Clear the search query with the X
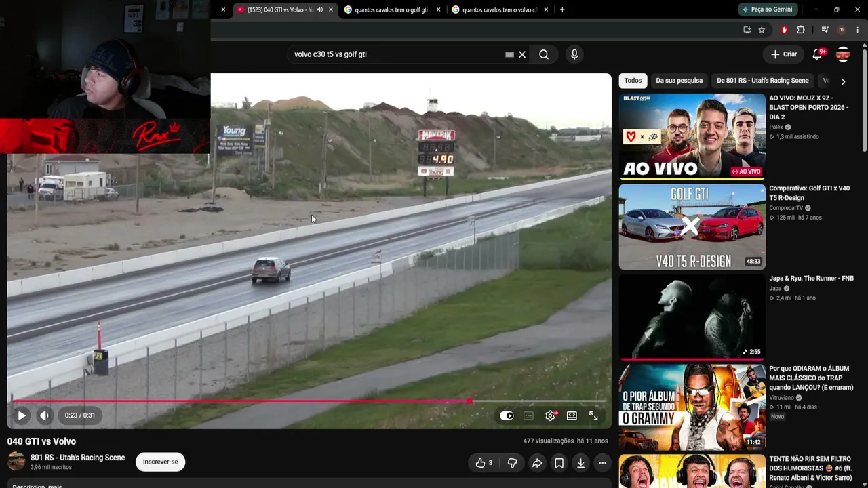Screen dimensions: 868x488 point(522,54)
